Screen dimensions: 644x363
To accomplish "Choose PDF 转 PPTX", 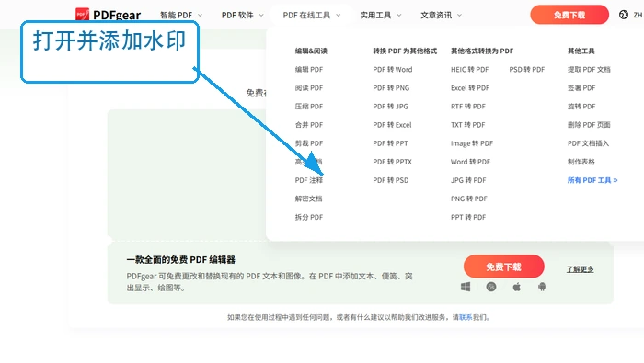I will (392, 162).
